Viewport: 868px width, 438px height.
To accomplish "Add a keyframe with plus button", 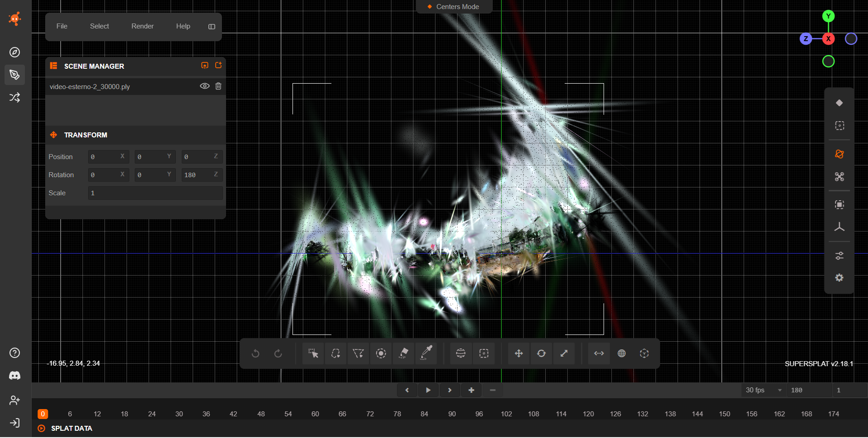I will (471, 390).
